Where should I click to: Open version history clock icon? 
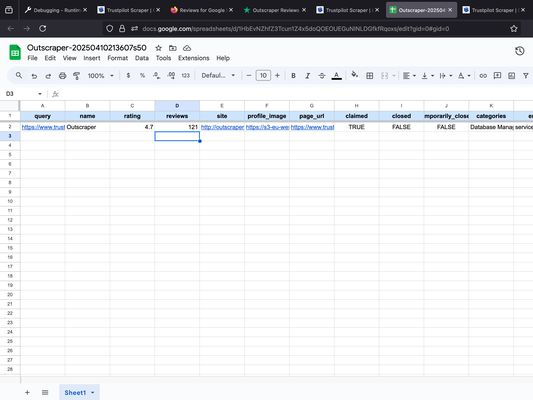point(519,51)
